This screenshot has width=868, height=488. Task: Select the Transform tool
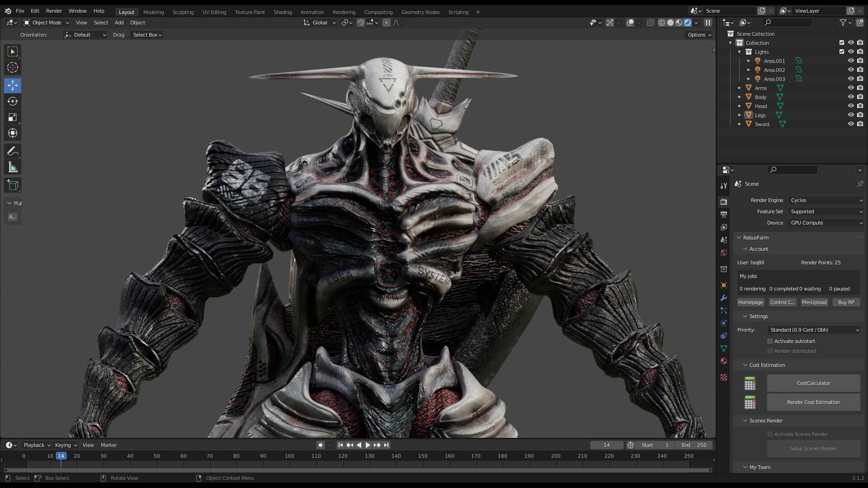coord(13,133)
